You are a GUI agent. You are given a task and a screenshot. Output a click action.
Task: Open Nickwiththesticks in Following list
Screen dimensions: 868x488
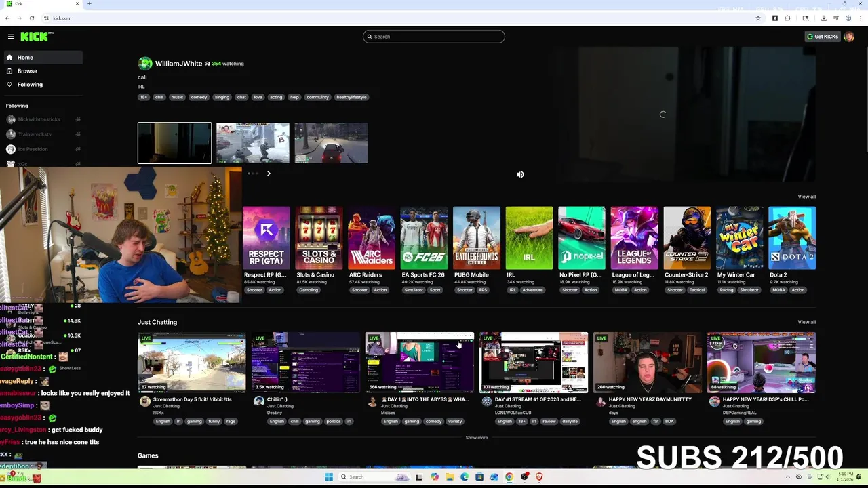(x=43, y=119)
